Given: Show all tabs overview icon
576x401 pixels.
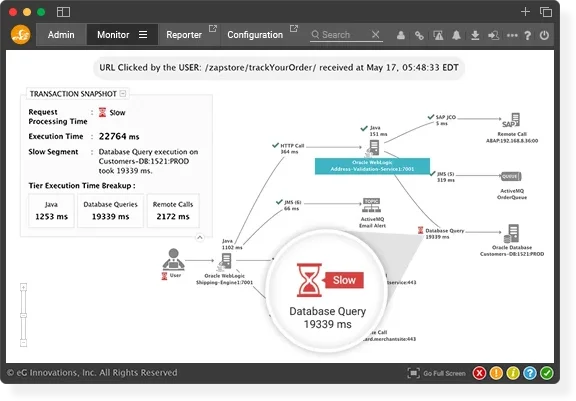Looking at the screenshot, I should coord(546,12).
